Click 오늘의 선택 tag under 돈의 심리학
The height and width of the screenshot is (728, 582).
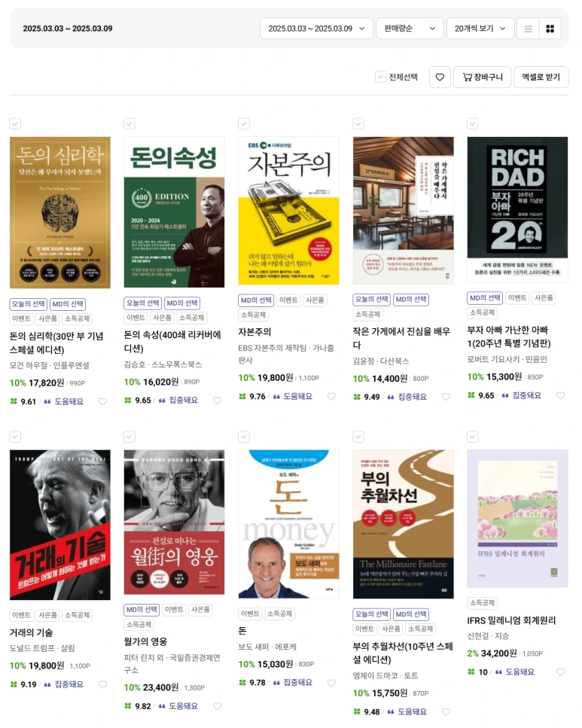point(29,304)
